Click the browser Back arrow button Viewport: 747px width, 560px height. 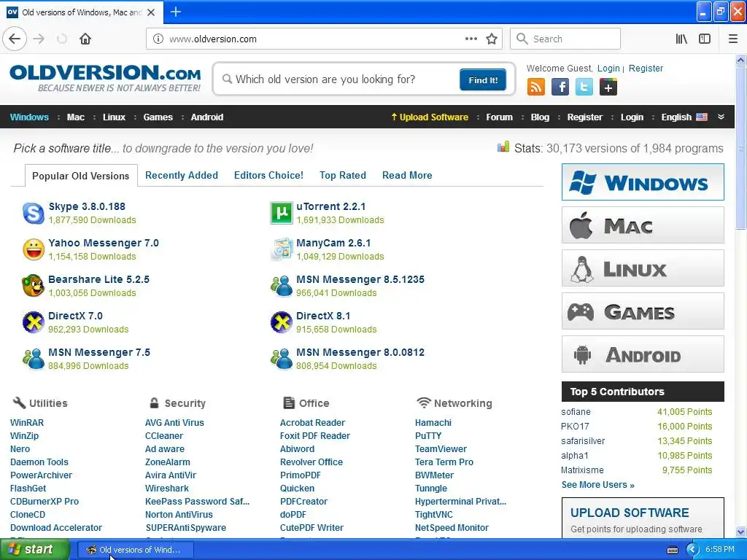click(15, 39)
